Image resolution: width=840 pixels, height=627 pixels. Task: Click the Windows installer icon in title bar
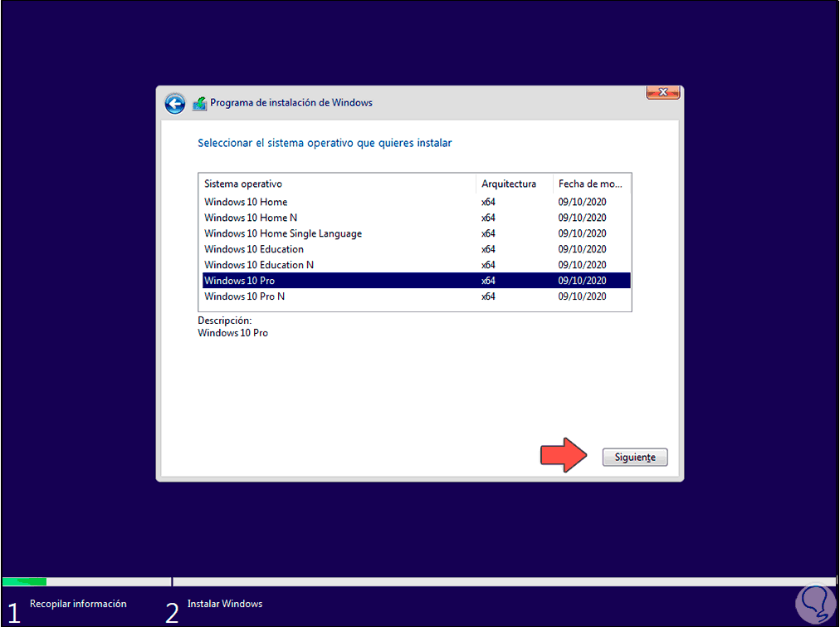coord(199,102)
